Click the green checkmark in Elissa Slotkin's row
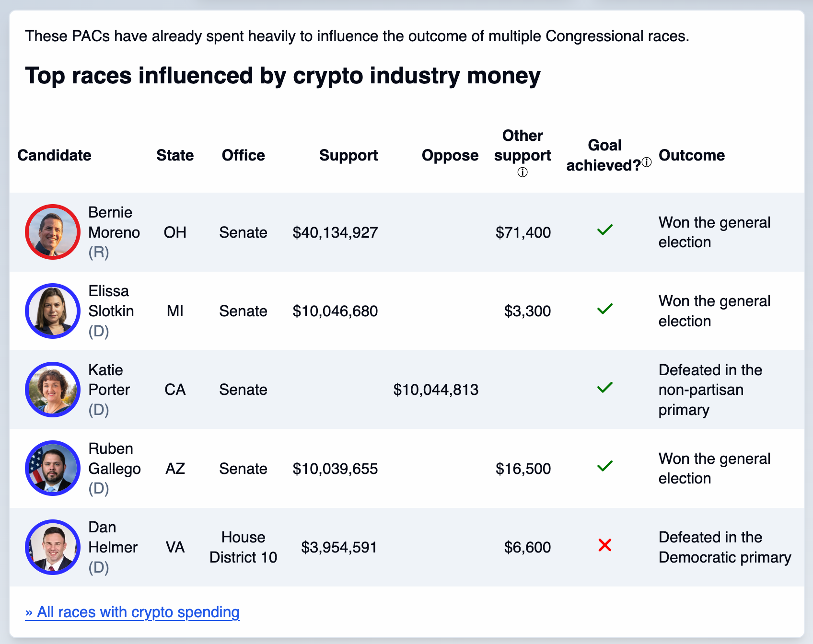Screen dimensions: 813x644 [x=605, y=309]
